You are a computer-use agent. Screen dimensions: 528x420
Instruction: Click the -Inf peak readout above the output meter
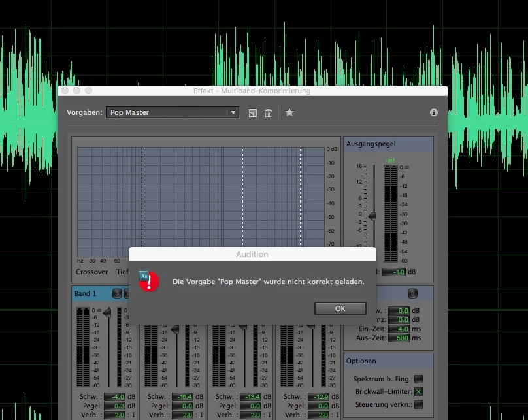click(390, 161)
